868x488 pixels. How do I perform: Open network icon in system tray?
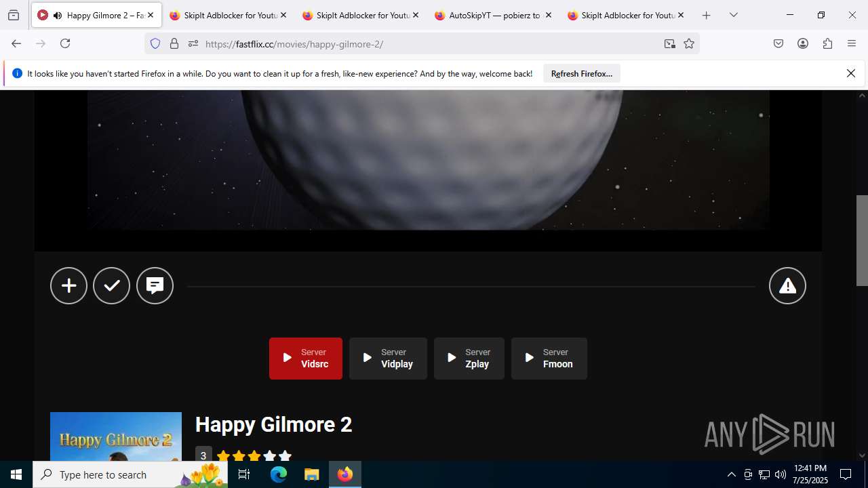pyautogui.click(x=764, y=474)
